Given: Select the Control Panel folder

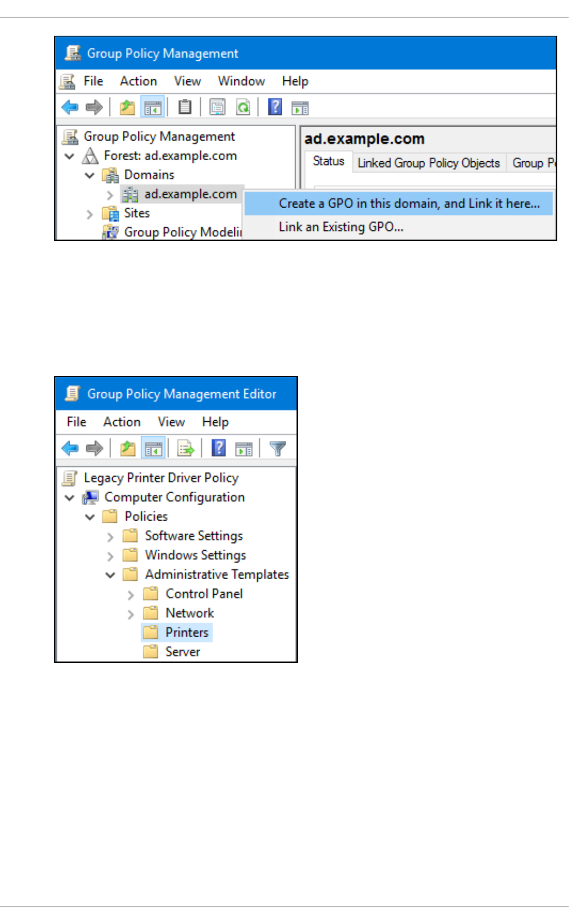Looking at the screenshot, I should (x=204, y=594).
